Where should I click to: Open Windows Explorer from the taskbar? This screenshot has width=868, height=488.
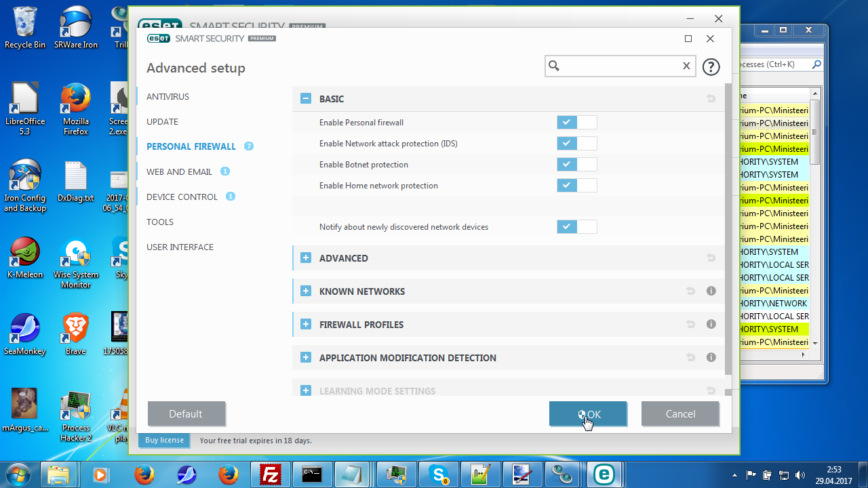[x=60, y=474]
